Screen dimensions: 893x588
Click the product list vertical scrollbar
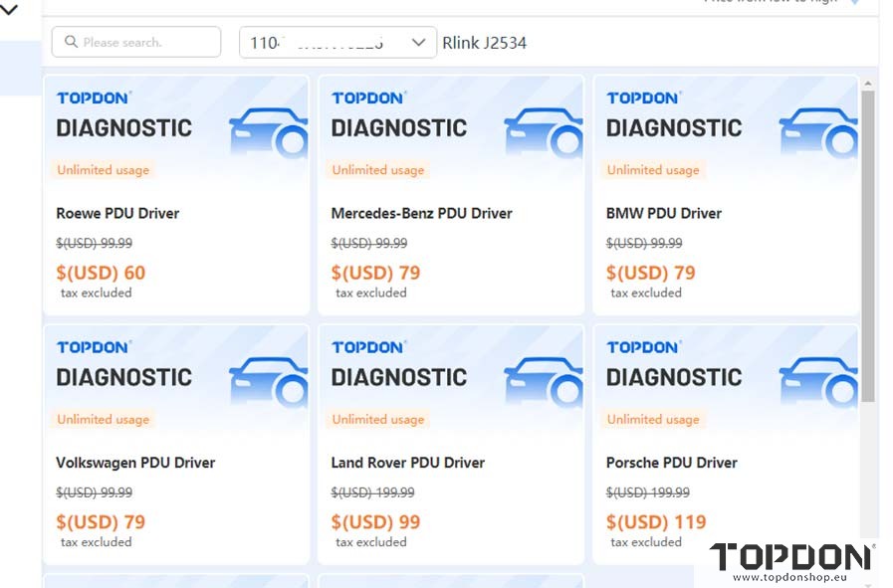(868, 246)
